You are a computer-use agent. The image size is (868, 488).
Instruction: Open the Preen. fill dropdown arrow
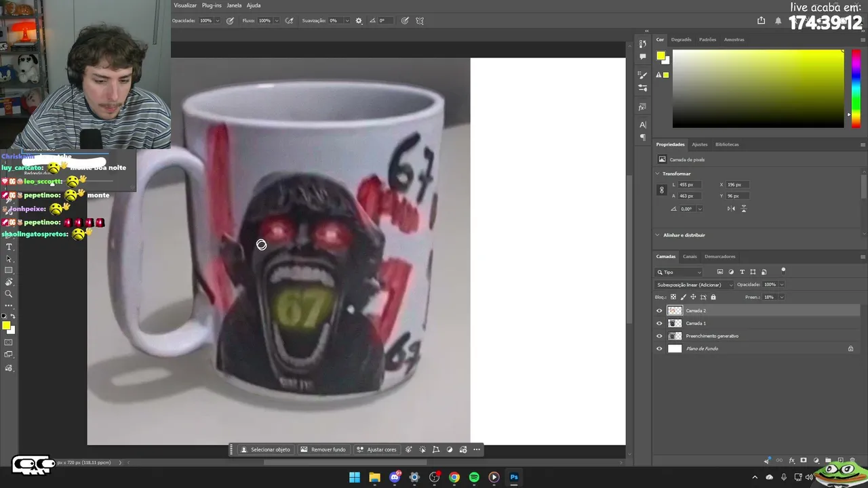point(782,297)
